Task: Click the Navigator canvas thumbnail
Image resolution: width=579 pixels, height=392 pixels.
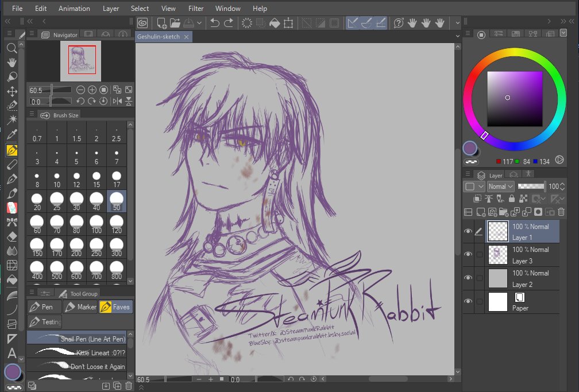Action: tap(80, 61)
